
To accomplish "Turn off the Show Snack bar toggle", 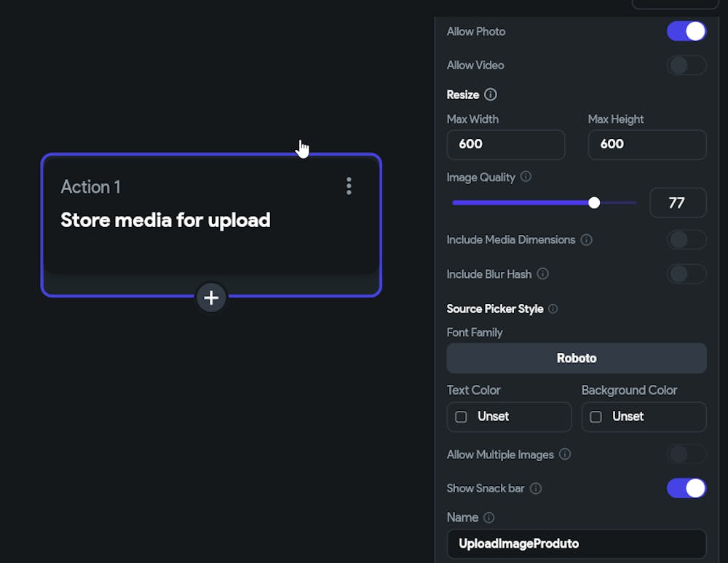I will (687, 488).
